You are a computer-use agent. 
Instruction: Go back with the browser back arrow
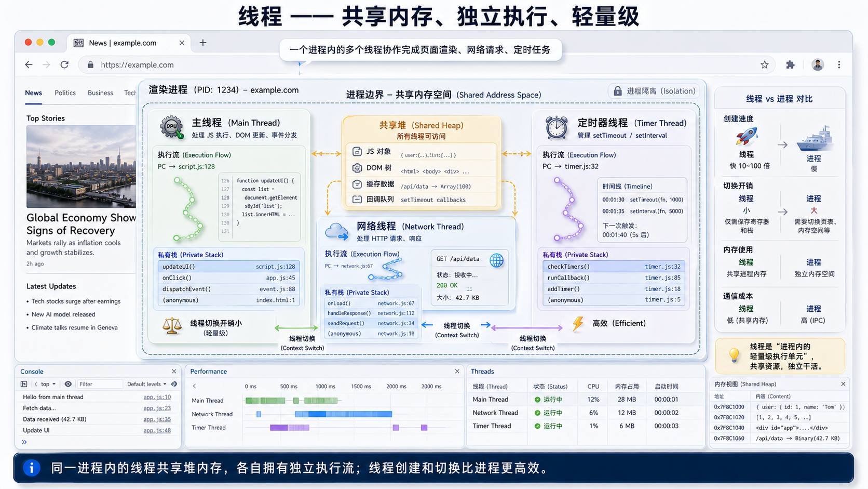tap(29, 65)
